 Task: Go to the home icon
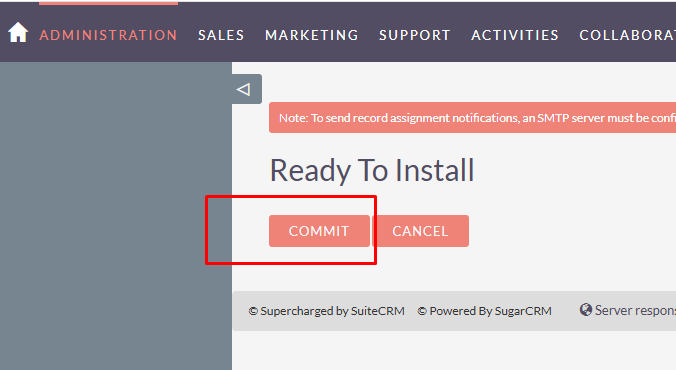click(18, 33)
